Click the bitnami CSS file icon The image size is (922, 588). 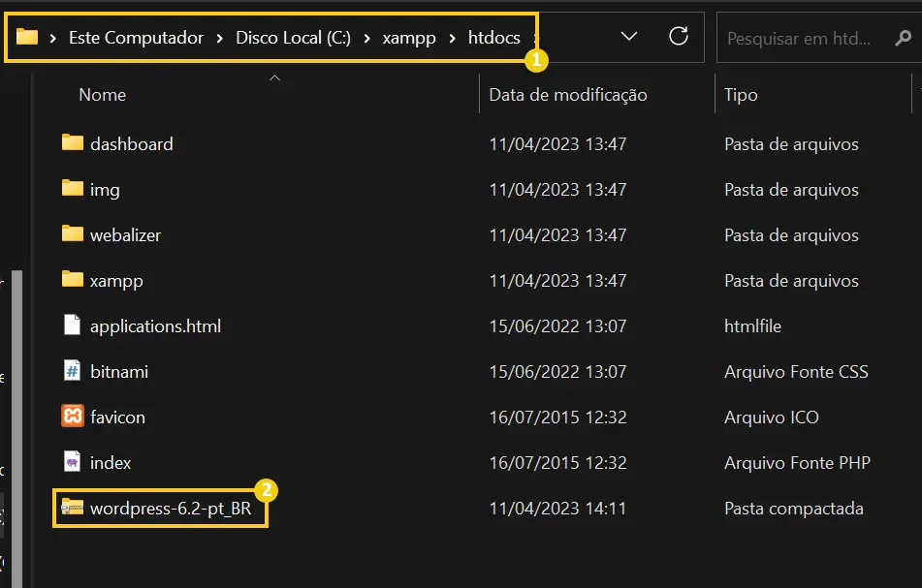point(72,371)
